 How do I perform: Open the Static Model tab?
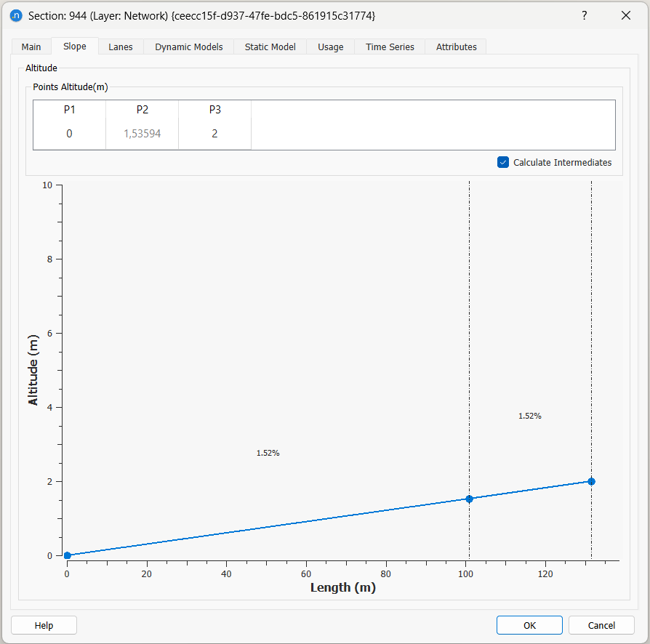pos(270,47)
